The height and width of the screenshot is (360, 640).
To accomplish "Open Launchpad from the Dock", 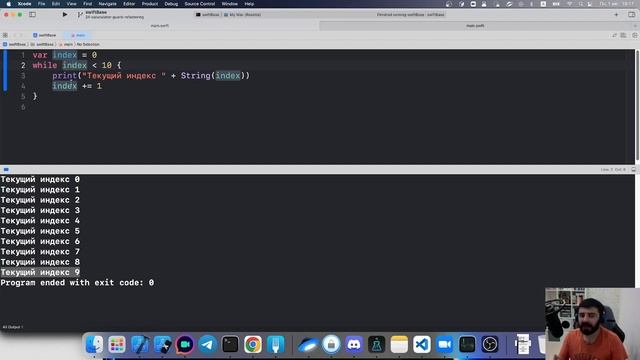I will 117,344.
